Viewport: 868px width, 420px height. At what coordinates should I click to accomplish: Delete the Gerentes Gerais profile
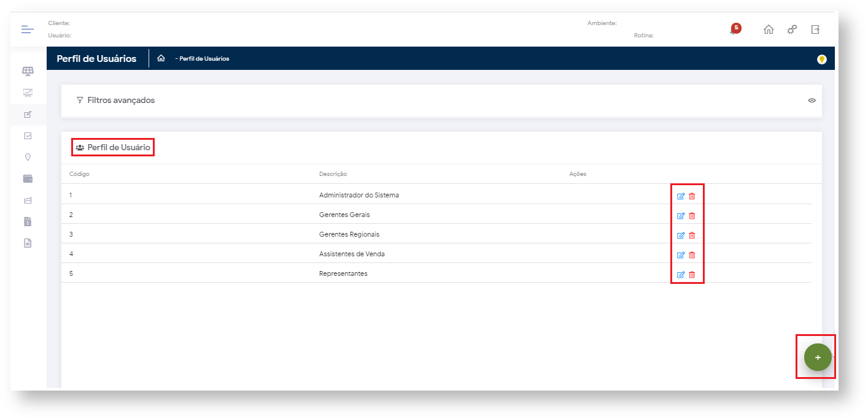pyautogui.click(x=692, y=216)
